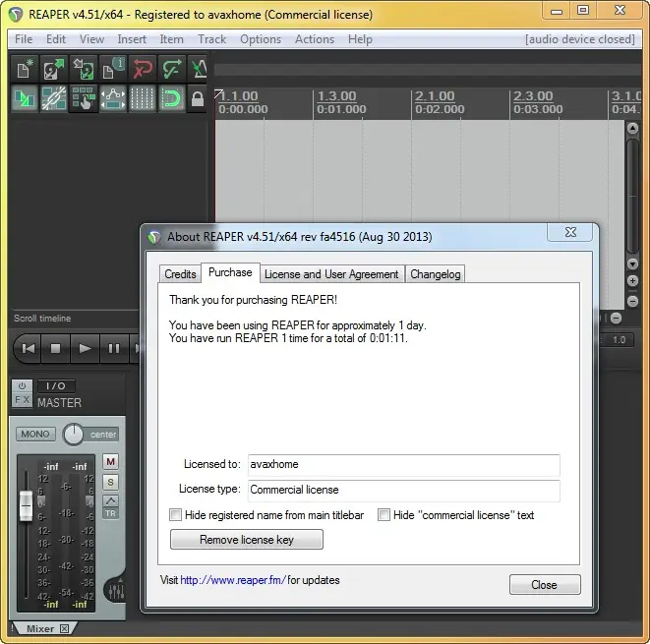Viewport: 650px width, 644px height.
Task: Open the master track FX button
Action: pos(22,400)
